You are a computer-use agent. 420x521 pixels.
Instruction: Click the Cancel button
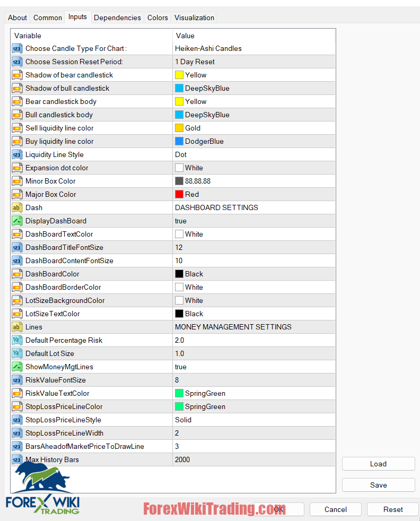click(335, 509)
